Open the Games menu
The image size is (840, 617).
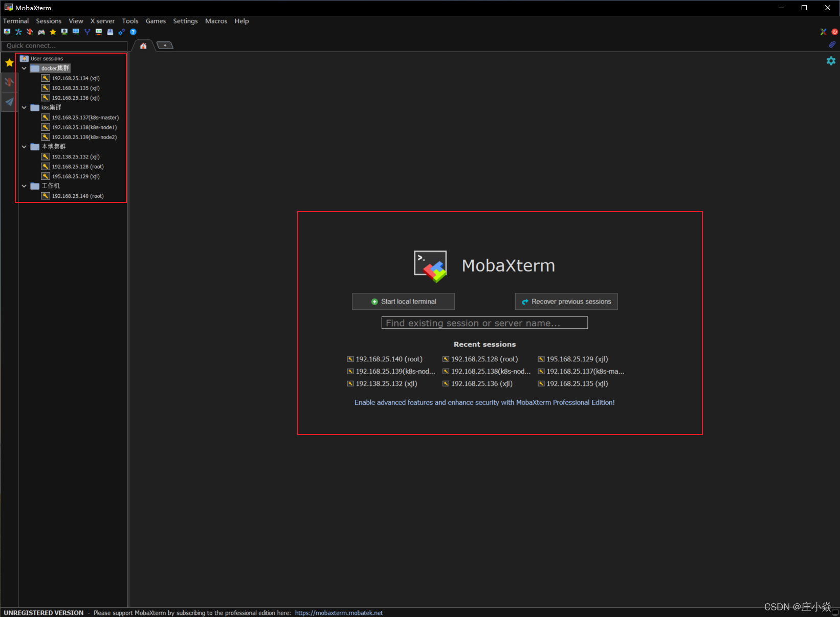tap(156, 21)
